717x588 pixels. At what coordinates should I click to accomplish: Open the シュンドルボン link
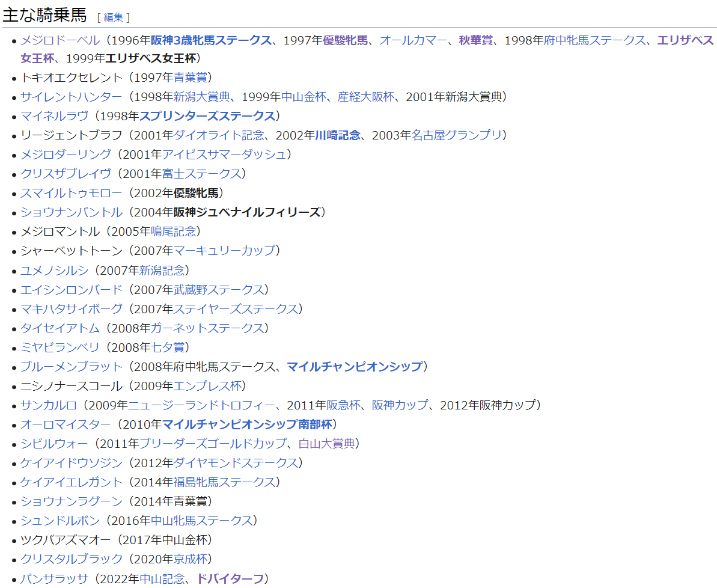tap(60, 520)
